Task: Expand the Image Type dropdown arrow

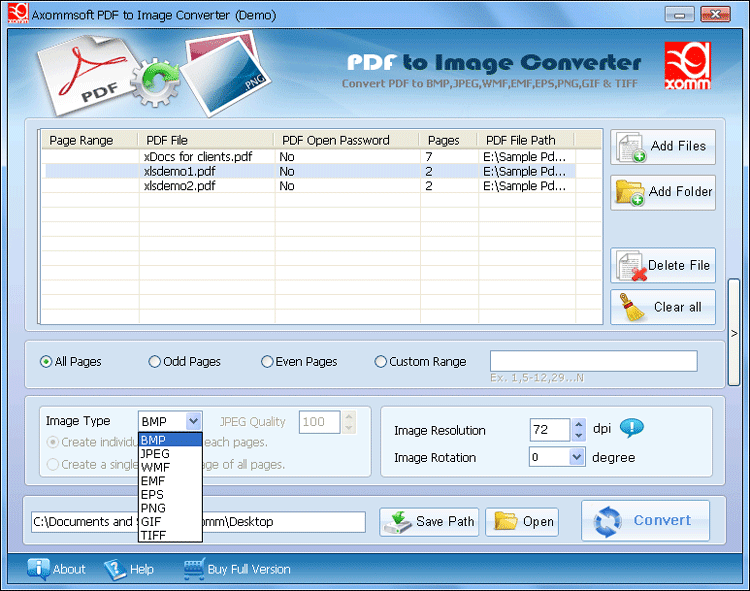Action: [193, 421]
